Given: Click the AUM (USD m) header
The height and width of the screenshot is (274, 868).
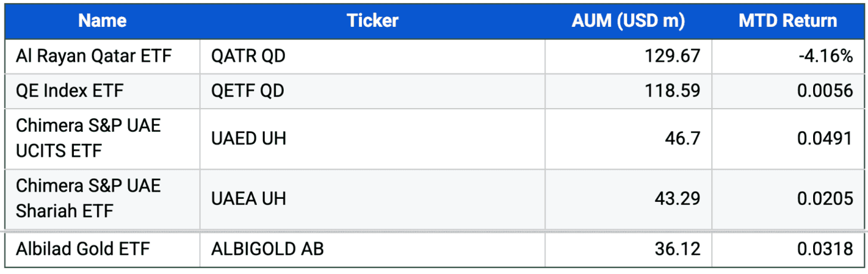Looking at the screenshot, I should [628, 21].
